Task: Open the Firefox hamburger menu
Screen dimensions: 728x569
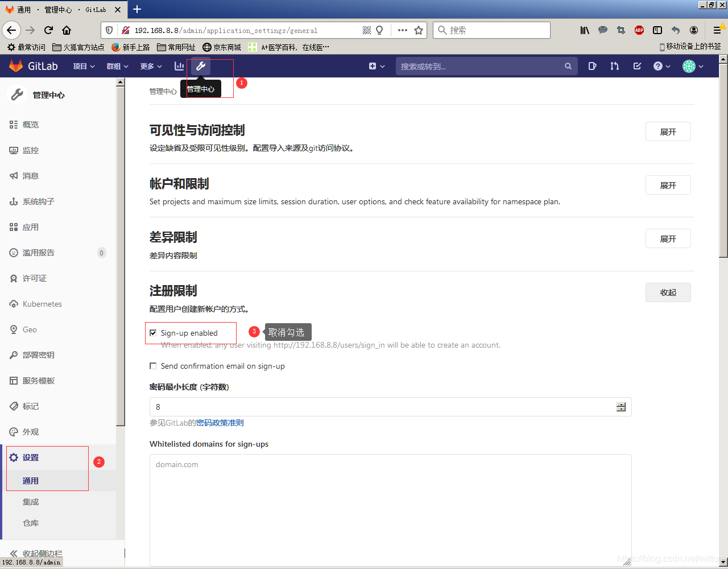Action: (717, 30)
